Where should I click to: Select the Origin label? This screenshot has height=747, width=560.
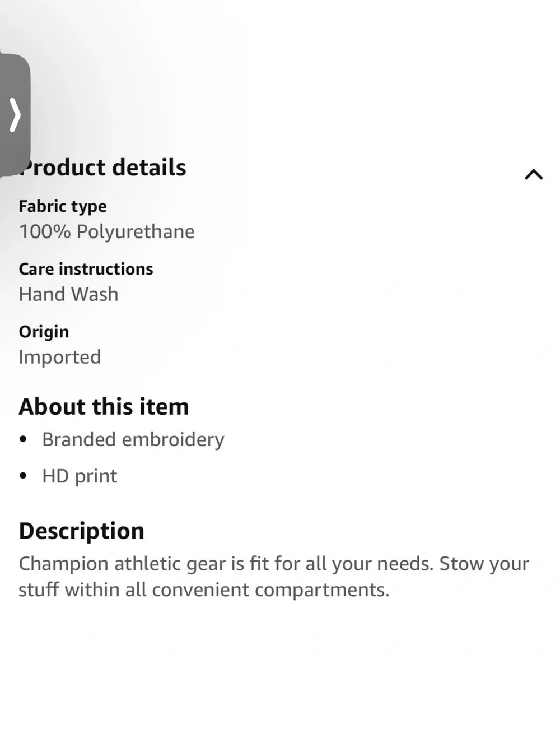point(44,332)
